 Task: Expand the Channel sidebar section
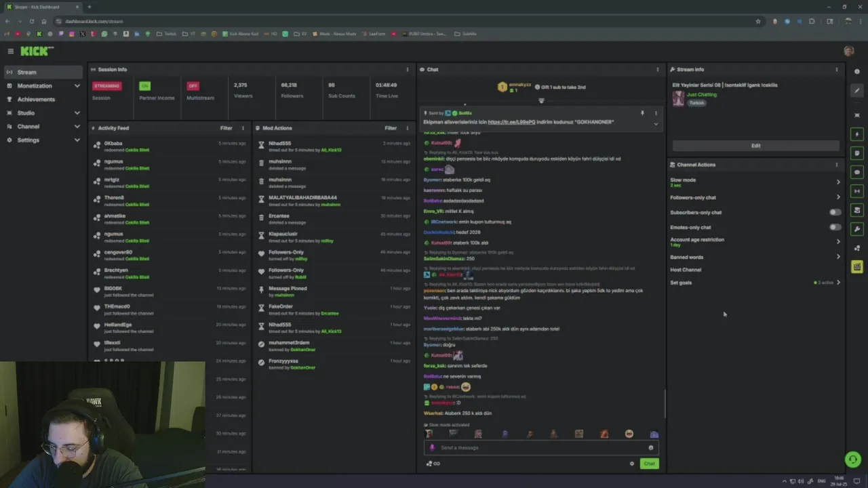77,127
